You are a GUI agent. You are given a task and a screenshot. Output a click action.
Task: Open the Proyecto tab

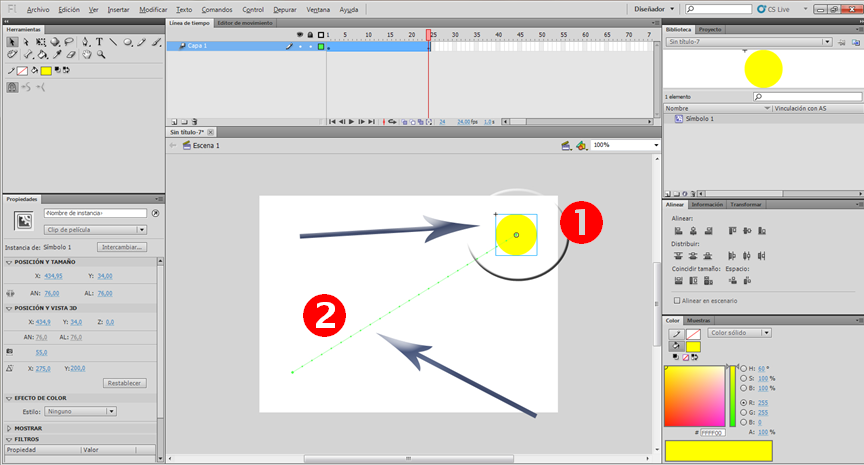(x=710, y=29)
